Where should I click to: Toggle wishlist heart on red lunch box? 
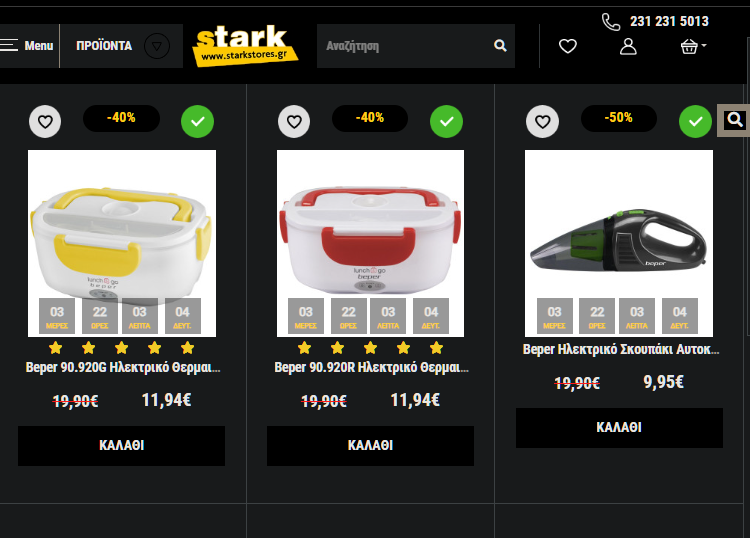coord(294,121)
